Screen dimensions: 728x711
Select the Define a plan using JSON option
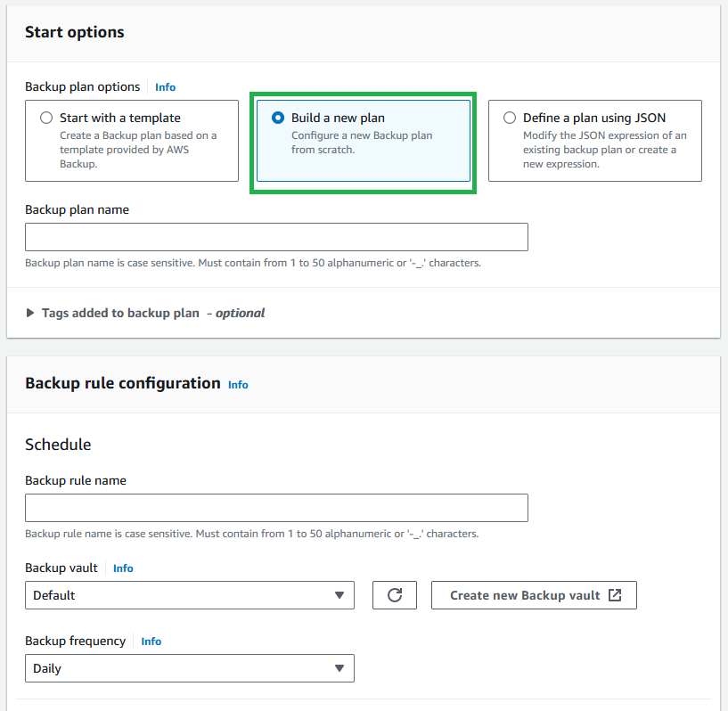point(509,117)
